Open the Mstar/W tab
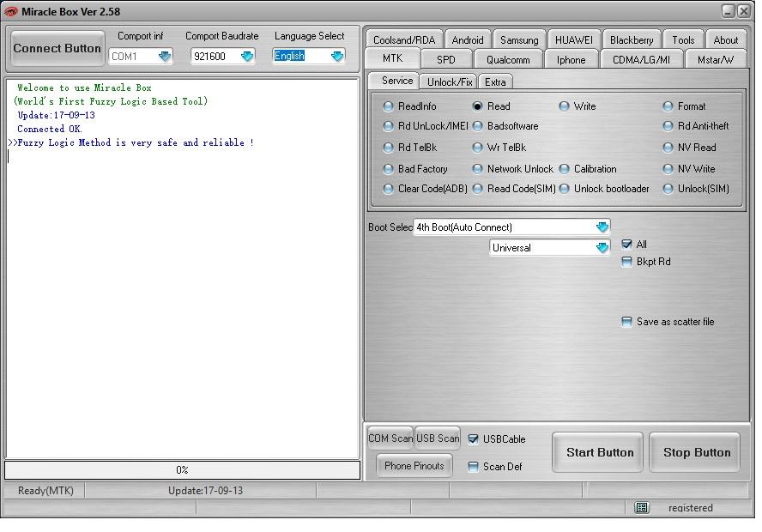 716,60
